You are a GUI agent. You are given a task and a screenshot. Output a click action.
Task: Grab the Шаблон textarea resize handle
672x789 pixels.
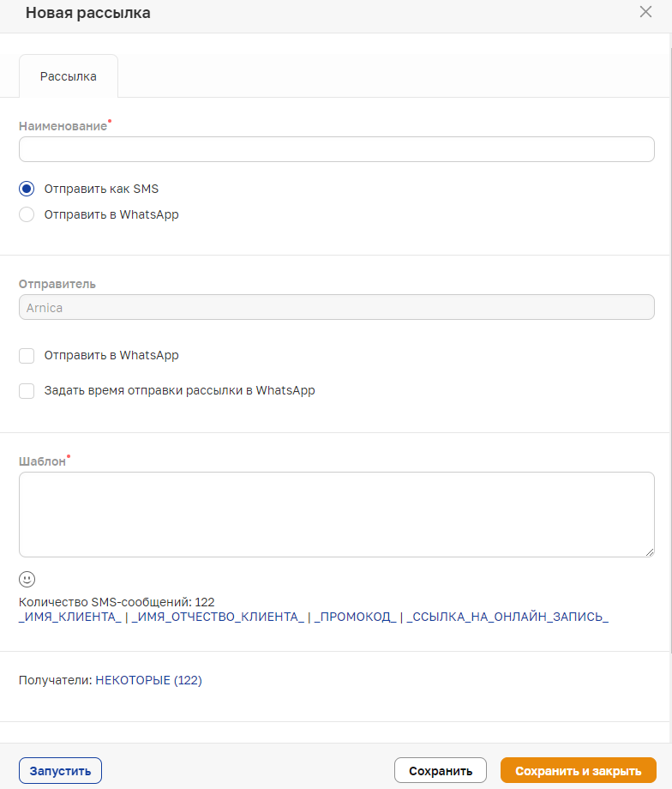(650, 552)
